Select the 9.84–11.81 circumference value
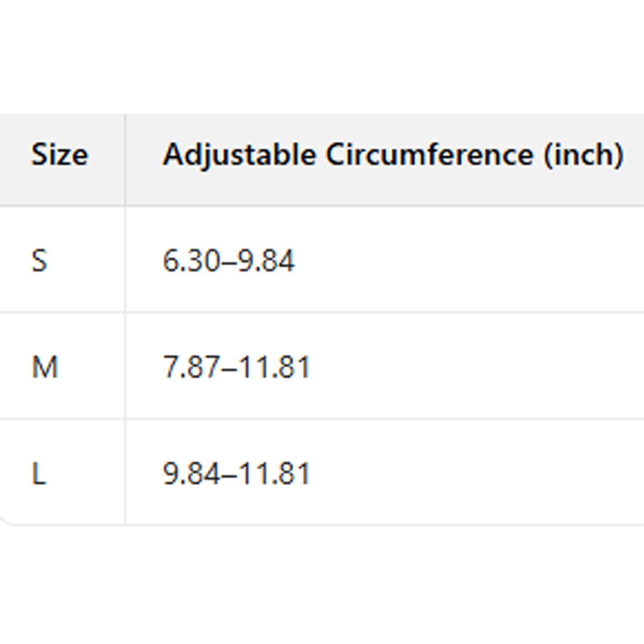Image resolution: width=644 pixels, height=644 pixels. coord(236,474)
